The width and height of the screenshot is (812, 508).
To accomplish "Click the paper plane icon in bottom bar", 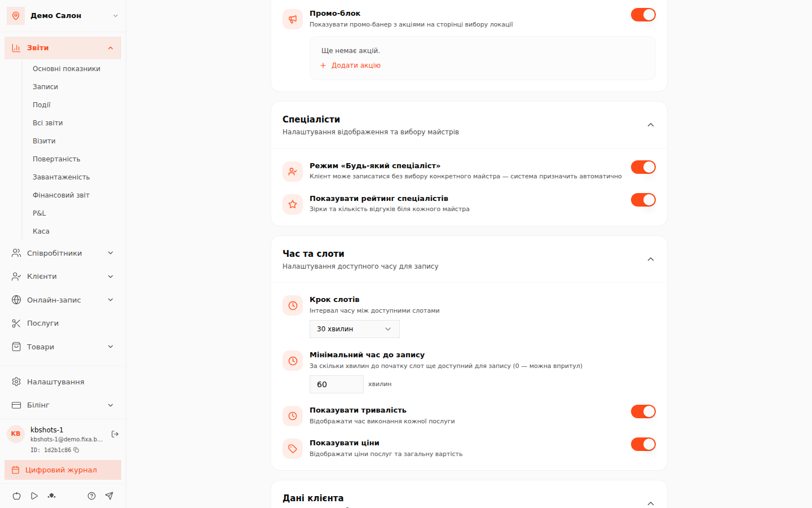I will coord(109,496).
